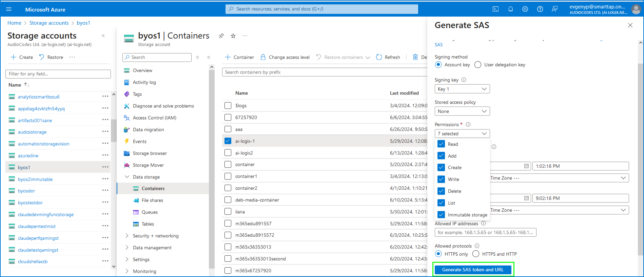644x277 pixels.
Task: Check the deb-media-container checkbox
Action: point(228,200)
